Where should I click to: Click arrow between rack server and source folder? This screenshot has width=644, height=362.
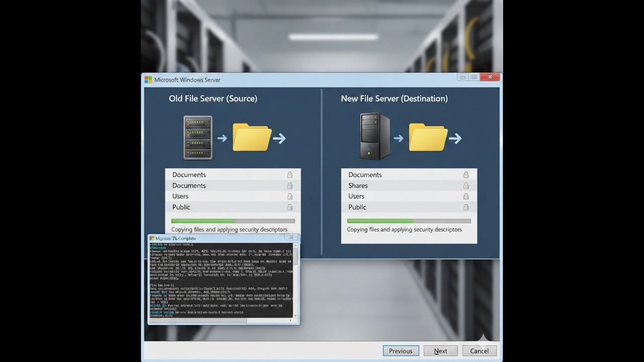point(222,138)
